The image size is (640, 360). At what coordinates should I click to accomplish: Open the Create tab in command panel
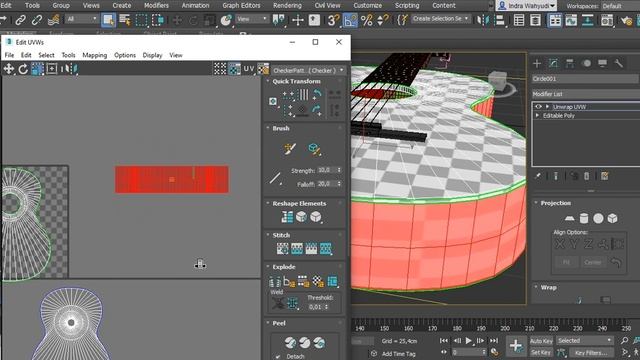click(x=537, y=63)
